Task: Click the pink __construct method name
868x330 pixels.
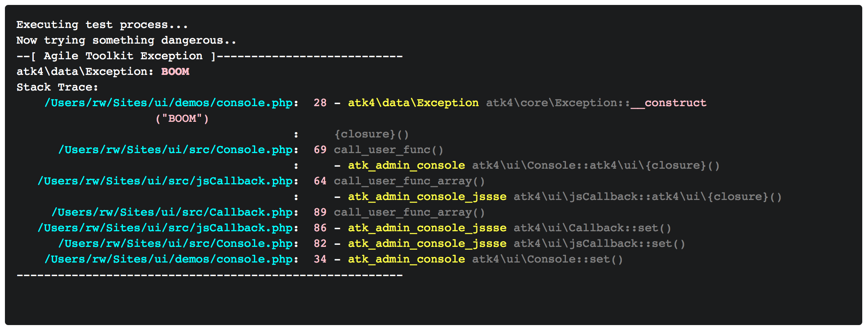Action: point(668,103)
